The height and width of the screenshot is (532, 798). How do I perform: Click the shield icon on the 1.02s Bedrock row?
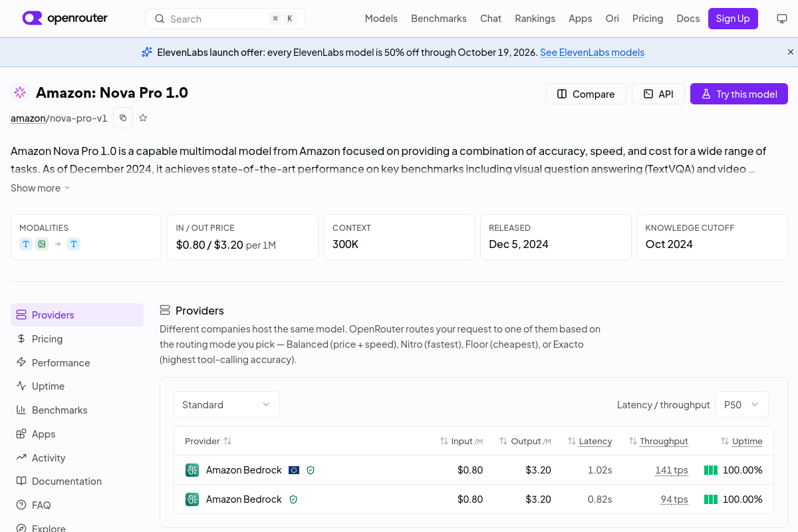click(311, 470)
